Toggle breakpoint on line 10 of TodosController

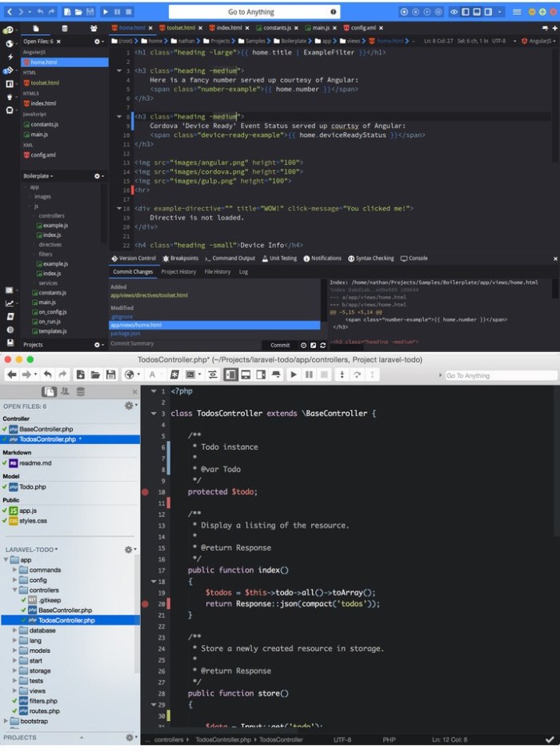145,491
